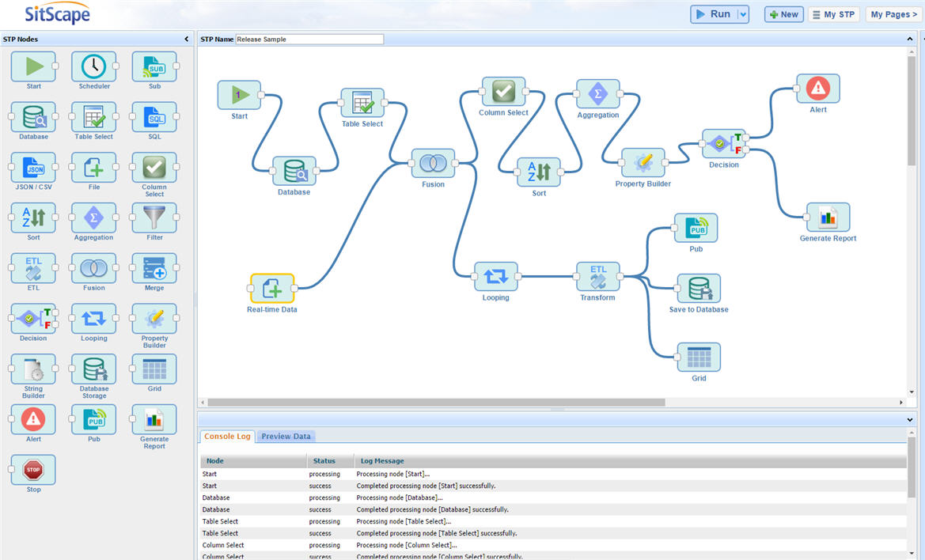Screen dimensions: 925x560
Task: Pick the Filter funnel node
Action: point(154,218)
